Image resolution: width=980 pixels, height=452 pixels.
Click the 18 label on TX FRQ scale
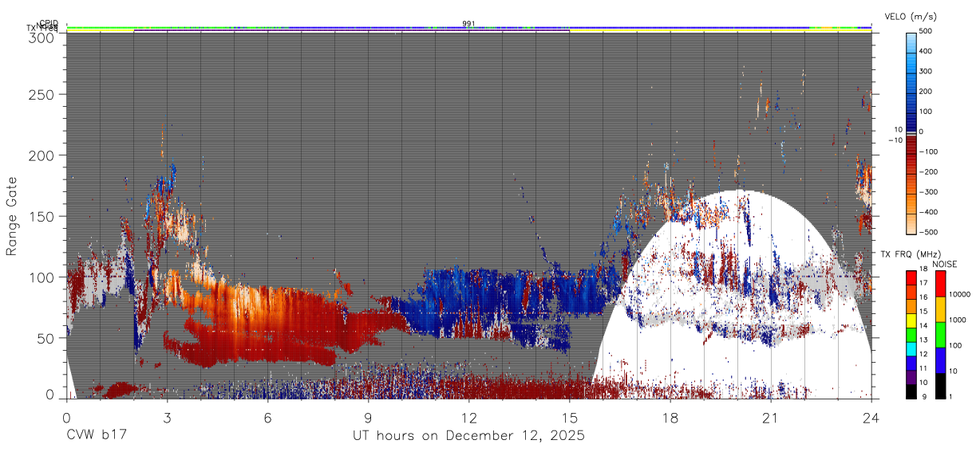click(923, 269)
